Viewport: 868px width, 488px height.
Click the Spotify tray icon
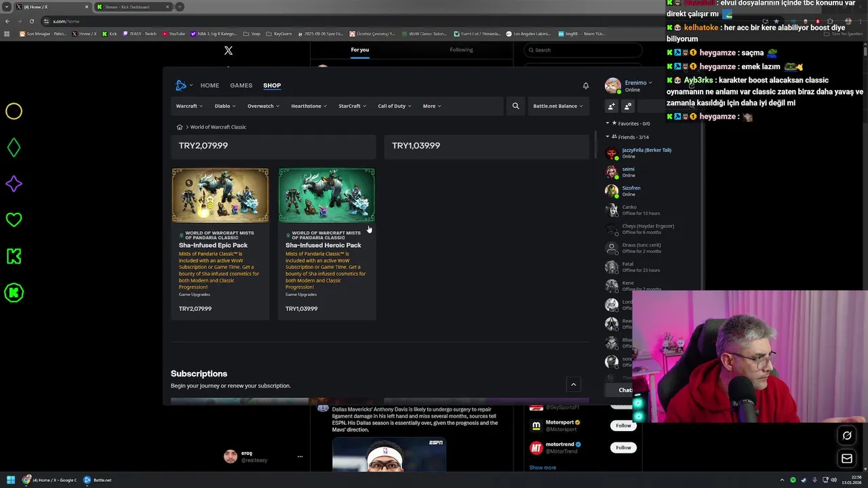click(793, 480)
